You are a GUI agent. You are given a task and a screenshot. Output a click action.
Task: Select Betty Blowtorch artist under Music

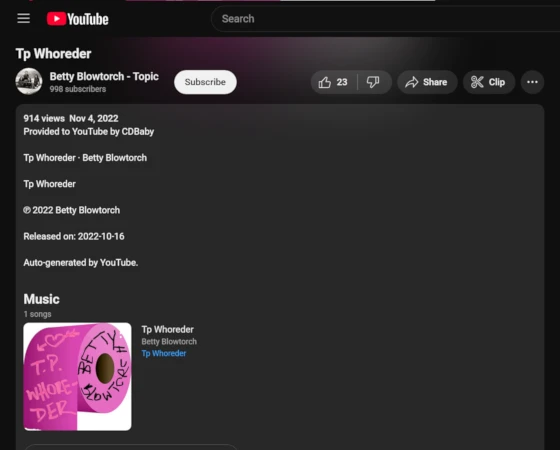pyautogui.click(x=169, y=341)
